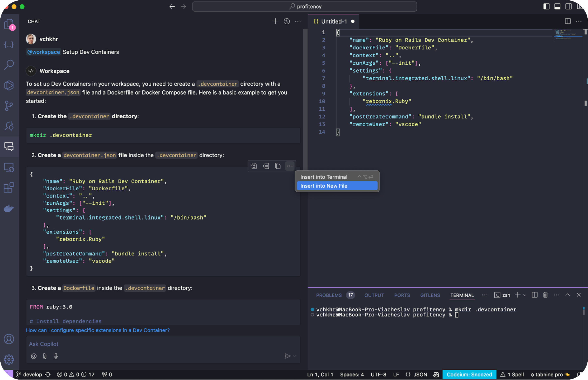Open Source Control in activity bar

click(9, 106)
